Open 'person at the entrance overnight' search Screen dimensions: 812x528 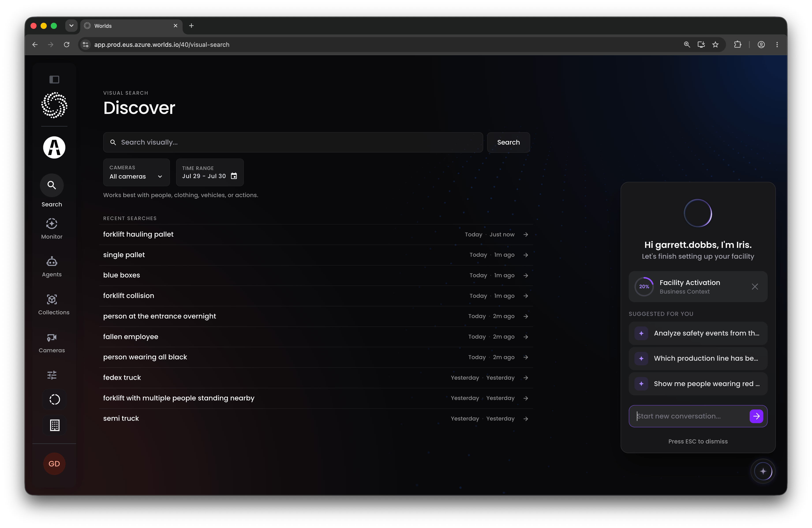pyautogui.click(x=316, y=316)
